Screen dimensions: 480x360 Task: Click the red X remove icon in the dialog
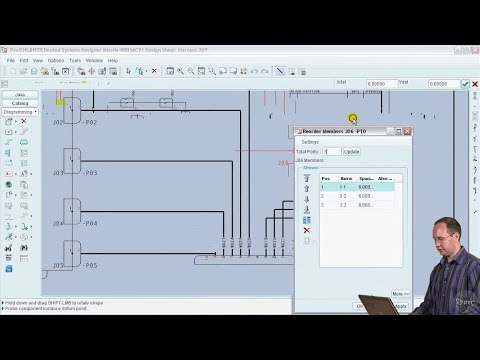307,230
